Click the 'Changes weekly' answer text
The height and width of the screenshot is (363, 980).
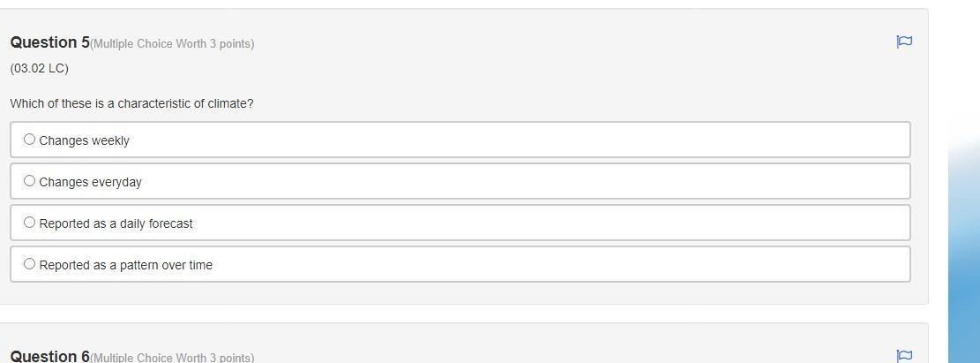84,140
